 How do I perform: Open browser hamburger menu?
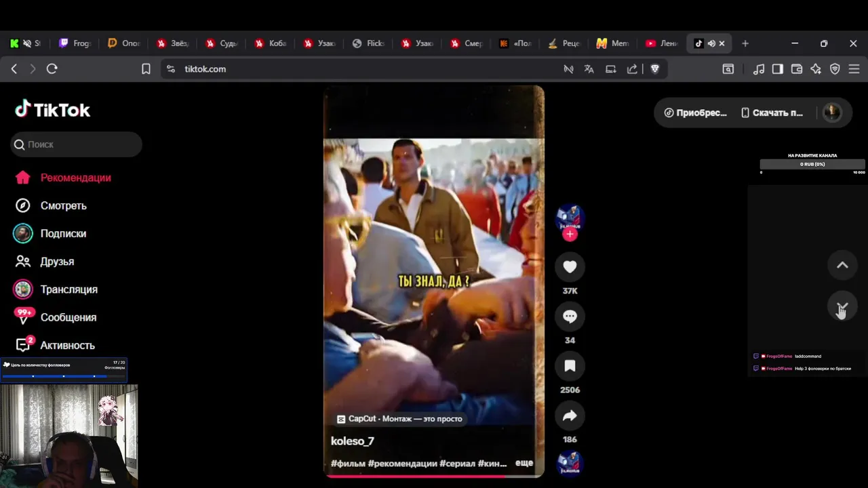coord(854,69)
